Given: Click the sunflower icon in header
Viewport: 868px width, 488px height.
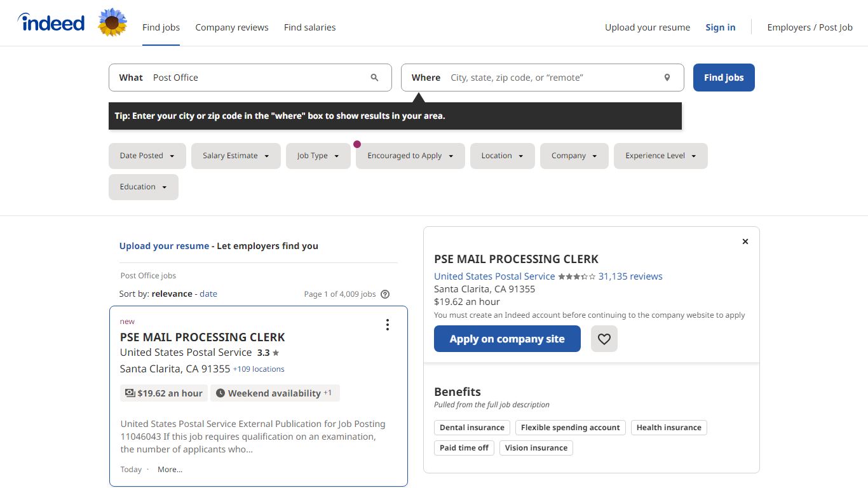Looking at the screenshot, I should tap(112, 22).
